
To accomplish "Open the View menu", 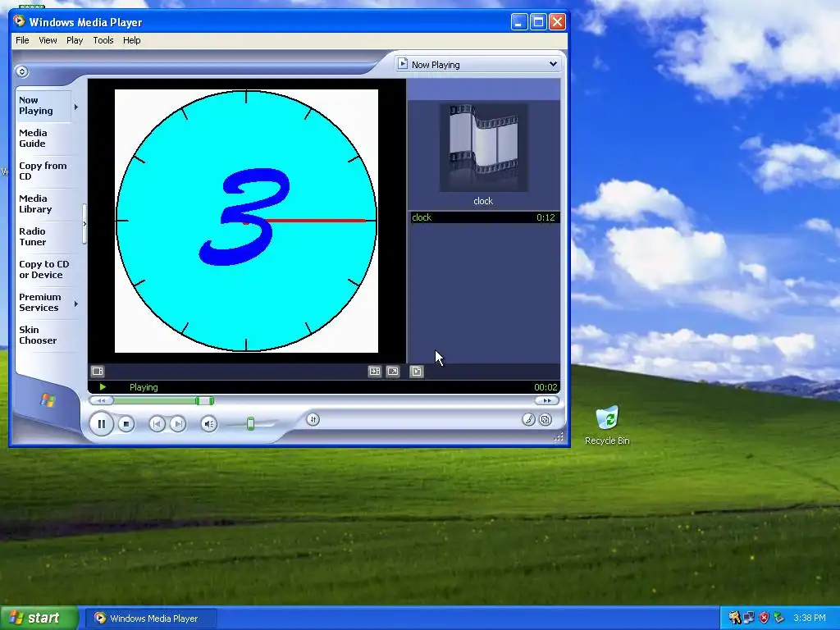I will click(x=48, y=40).
